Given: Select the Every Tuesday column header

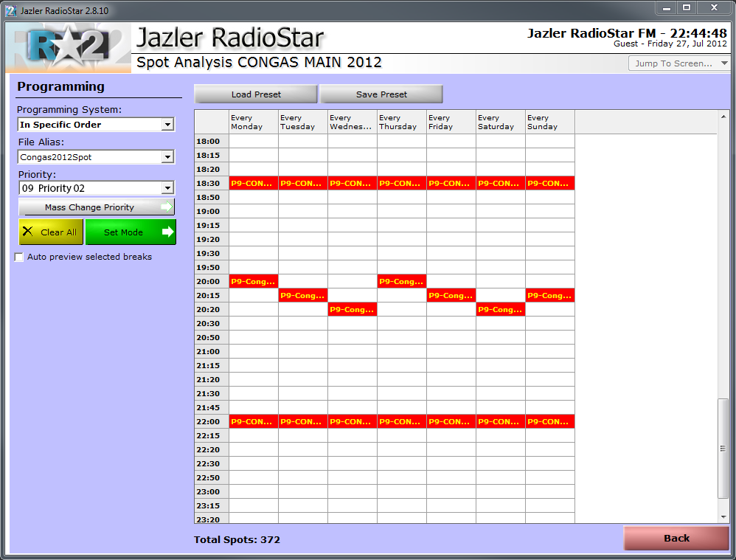Looking at the screenshot, I should click(303, 122).
